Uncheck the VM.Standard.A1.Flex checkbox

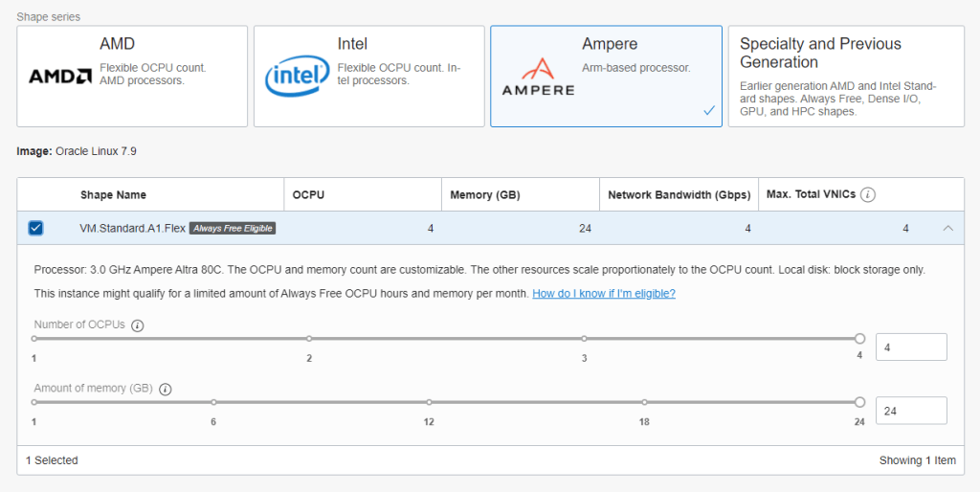(35, 228)
